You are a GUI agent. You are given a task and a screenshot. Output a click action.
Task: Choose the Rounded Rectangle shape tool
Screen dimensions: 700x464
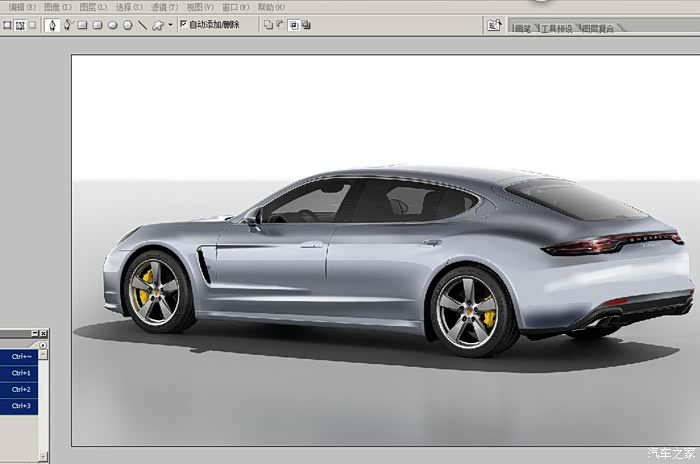click(98, 25)
